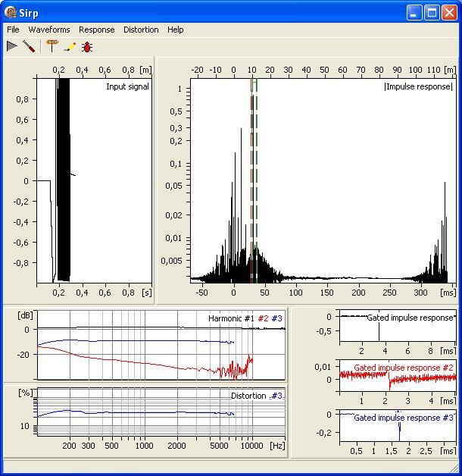Open the Help menu
Screen dimensions: 462x476
click(x=175, y=30)
